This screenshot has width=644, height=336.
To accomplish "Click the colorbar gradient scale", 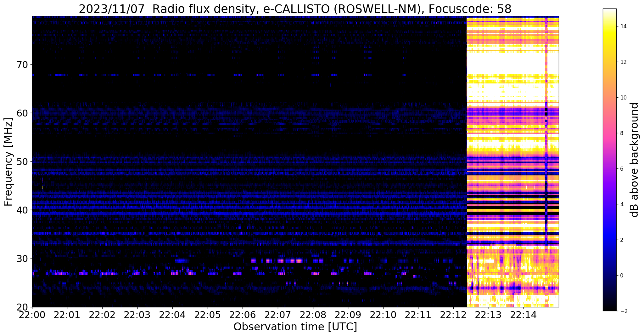I will 609,160.
